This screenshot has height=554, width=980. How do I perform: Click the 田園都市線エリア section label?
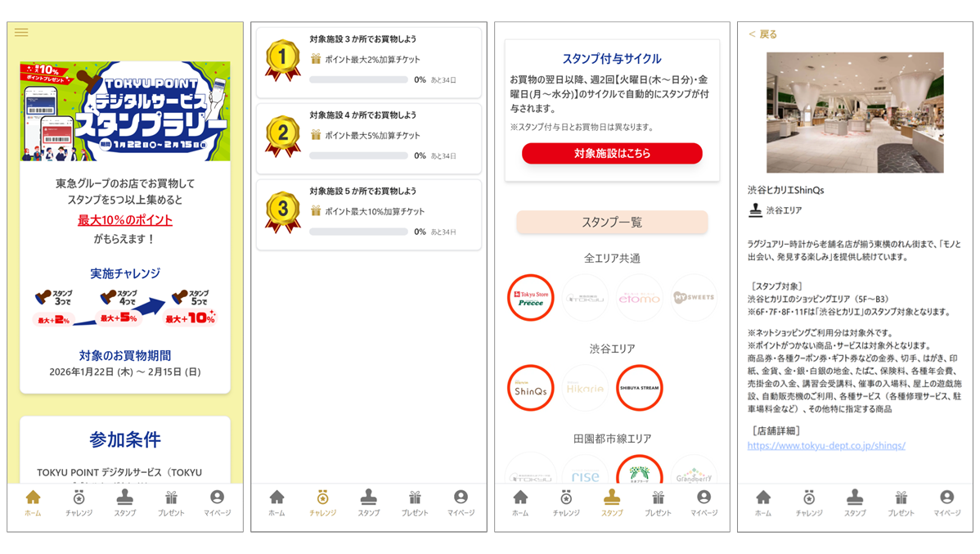(612, 439)
